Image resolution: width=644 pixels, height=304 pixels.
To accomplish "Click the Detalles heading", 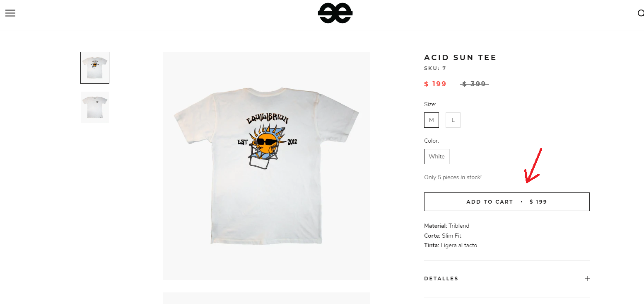I will (x=441, y=279).
